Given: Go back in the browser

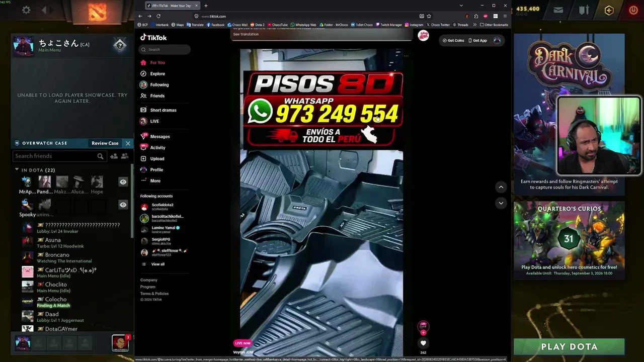Looking at the screenshot, I should (140, 16).
